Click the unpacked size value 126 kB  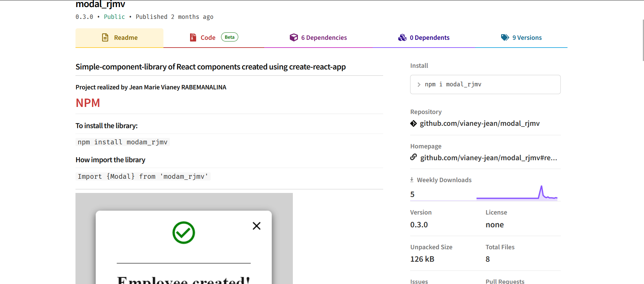tap(422, 259)
